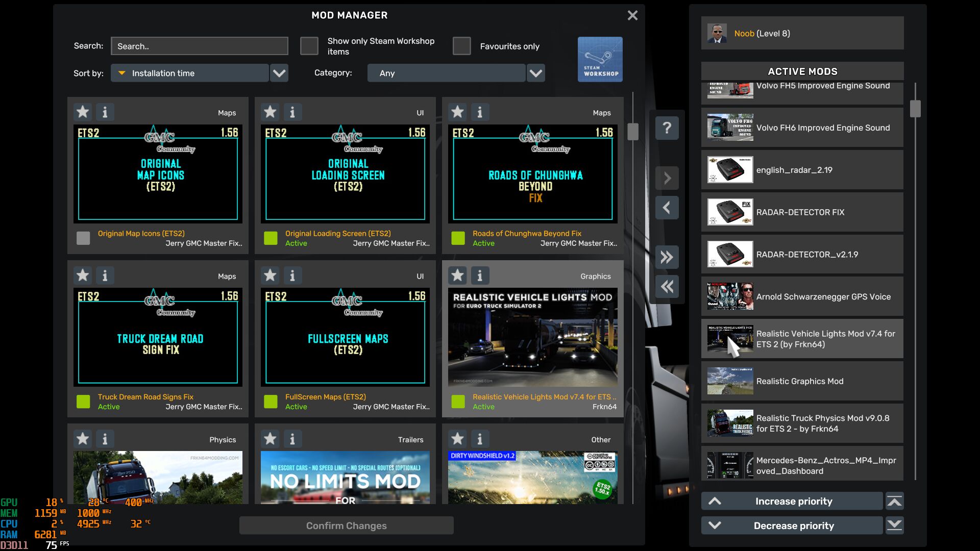The image size is (980, 551).
Task: Click the Increase priority button
Action: (793, 501)
